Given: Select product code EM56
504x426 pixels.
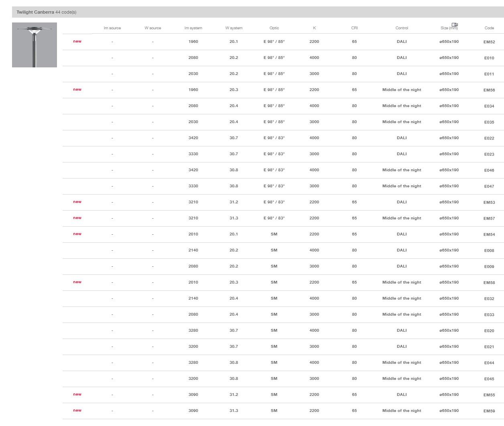Looking at the screenshot, I should (x=489, y=90).
